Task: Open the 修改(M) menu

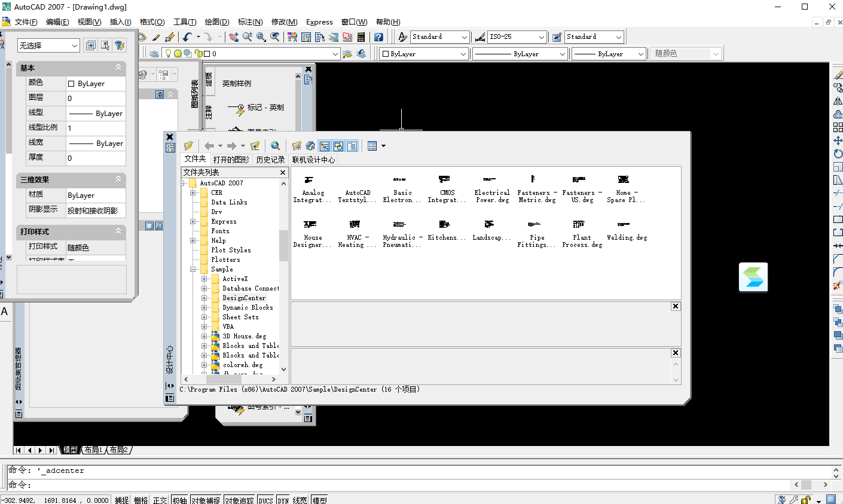Action: [x=284, y=22]
